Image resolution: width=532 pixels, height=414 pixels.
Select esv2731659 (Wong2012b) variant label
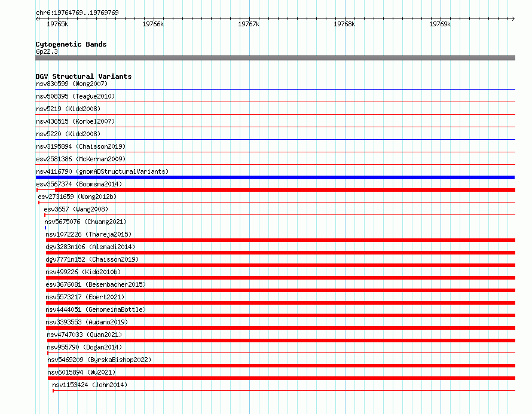pyautogui.click(x=77, y=197)
